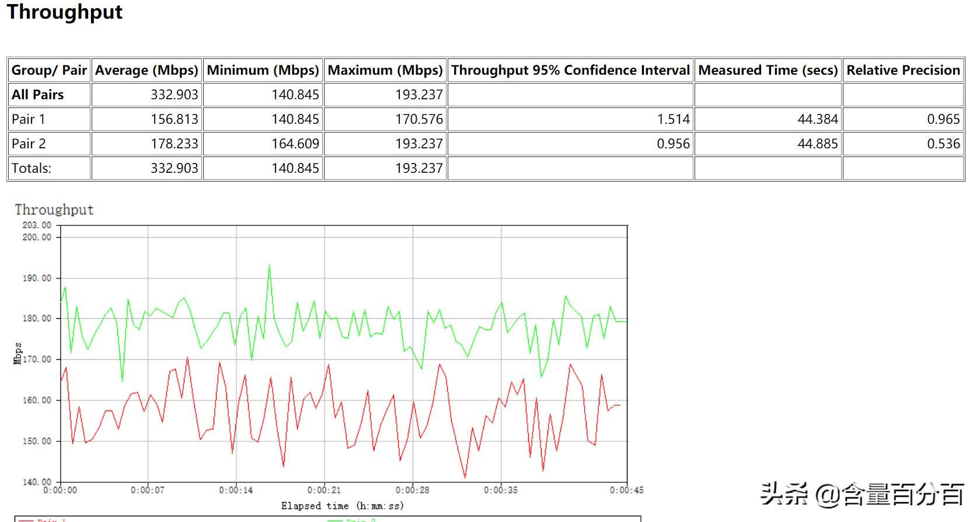Click the Maximum (Mbps) column header

pyautogui.click(x=385, y=70)
